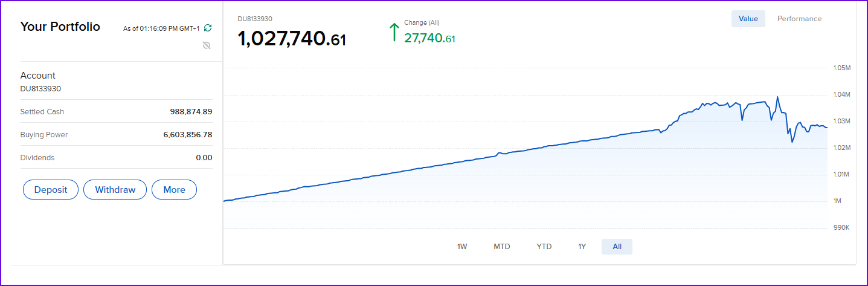Select the MTD time range
Image resolution: width=868 pixels, height=286 pixels.
(502, 247)
